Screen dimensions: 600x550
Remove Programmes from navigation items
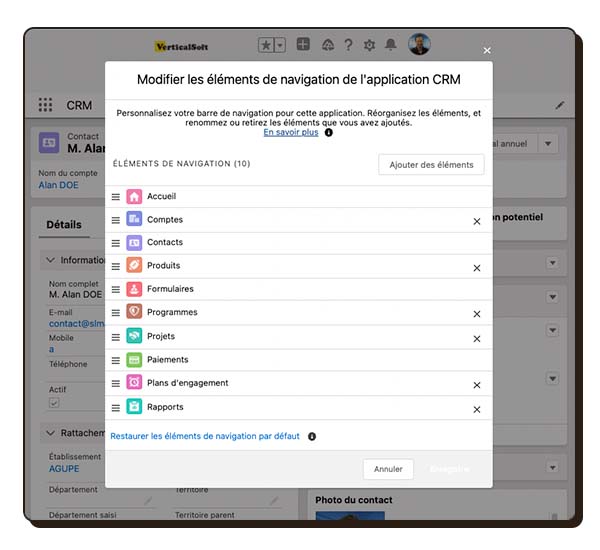(476, 314)
